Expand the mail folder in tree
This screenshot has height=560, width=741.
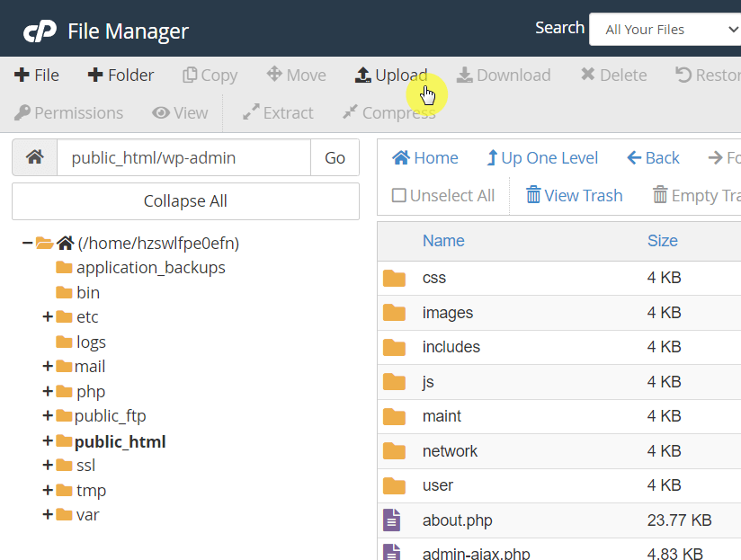click(x=48, y=367)
